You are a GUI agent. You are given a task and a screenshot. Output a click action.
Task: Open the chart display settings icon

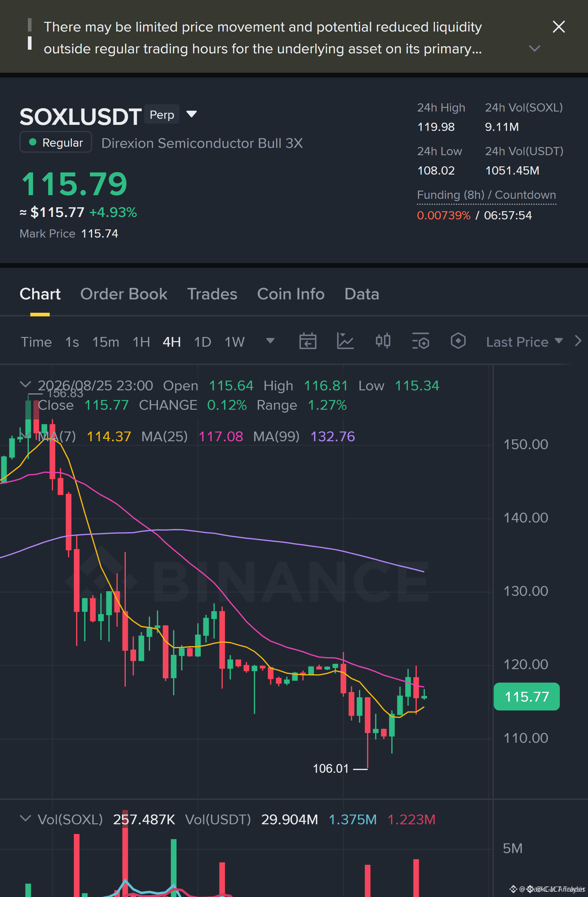421,341
